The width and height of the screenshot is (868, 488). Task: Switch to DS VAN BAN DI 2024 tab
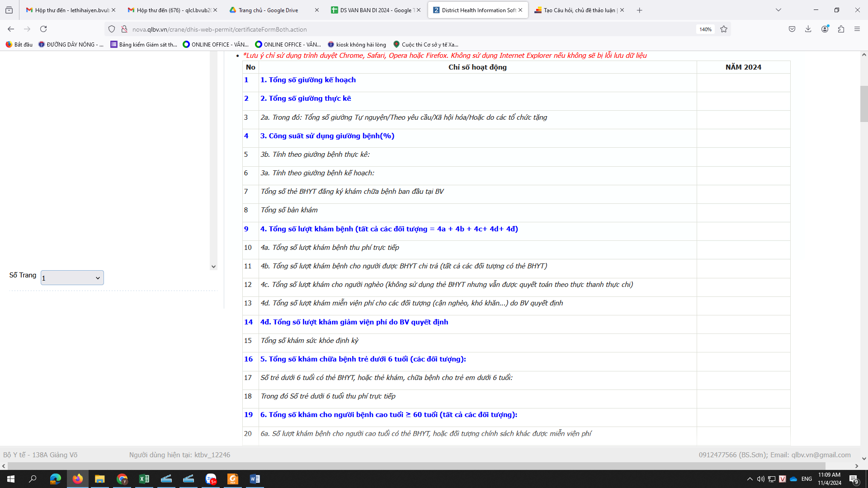(371, 10)
